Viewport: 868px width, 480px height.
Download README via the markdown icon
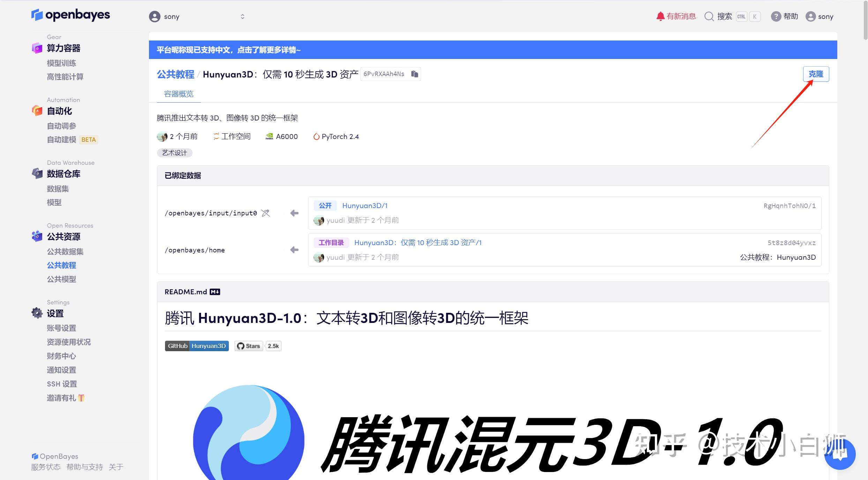(x=215, y=291)
